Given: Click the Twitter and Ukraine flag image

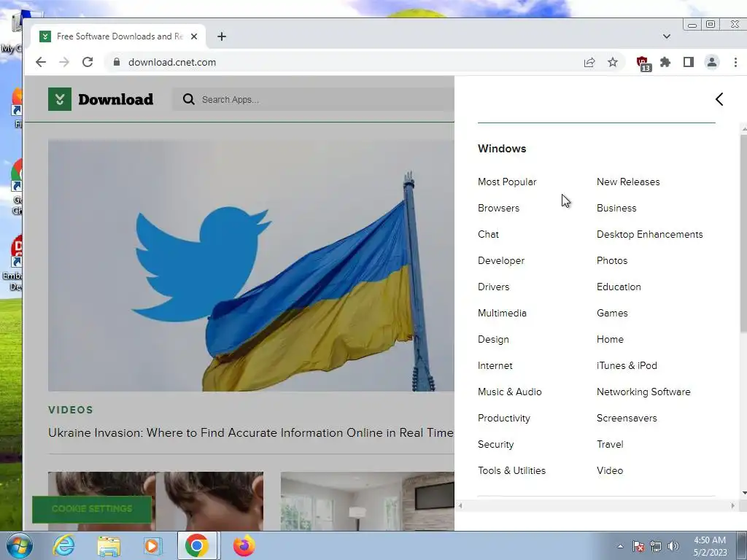Looking at the screenshot, I should (x=251, y=265).
